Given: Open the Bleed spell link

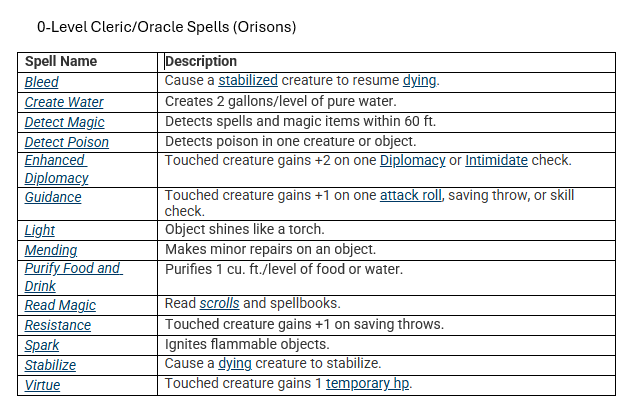Looking at the screenshot, I should coord(41,82).
